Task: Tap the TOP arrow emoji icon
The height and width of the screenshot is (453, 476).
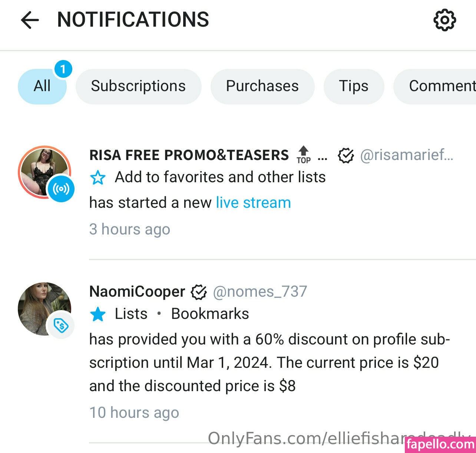Action: click(303, 155)
